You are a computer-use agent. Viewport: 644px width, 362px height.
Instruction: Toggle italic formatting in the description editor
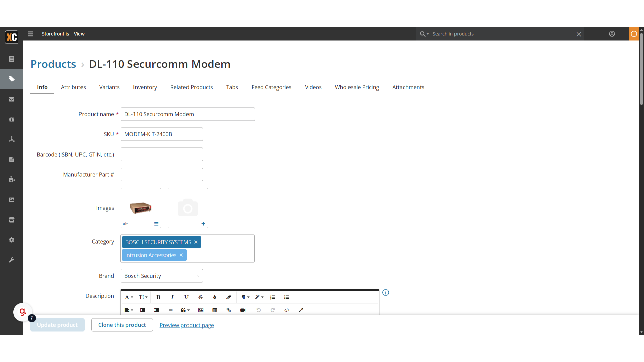coord(172,297)
